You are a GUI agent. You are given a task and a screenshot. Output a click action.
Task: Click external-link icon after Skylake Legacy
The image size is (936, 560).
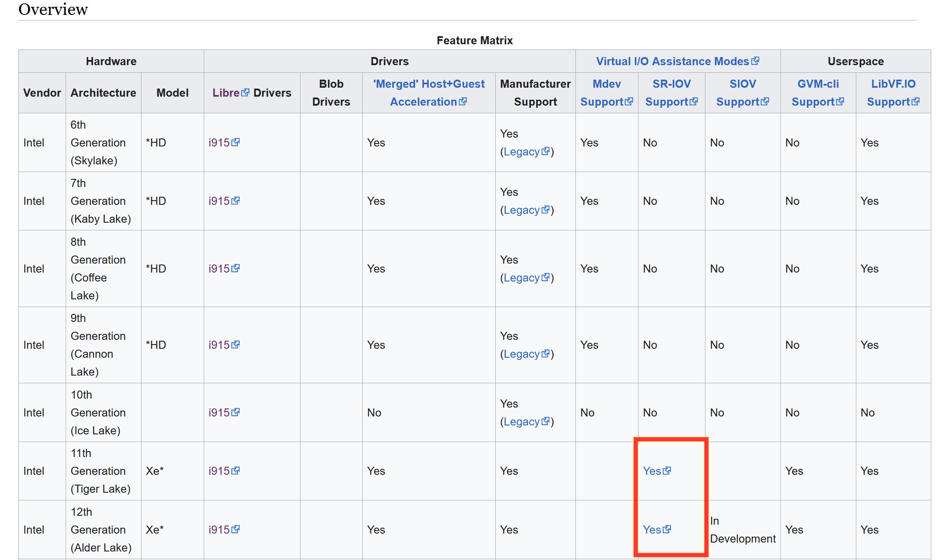tap(546, 151)
